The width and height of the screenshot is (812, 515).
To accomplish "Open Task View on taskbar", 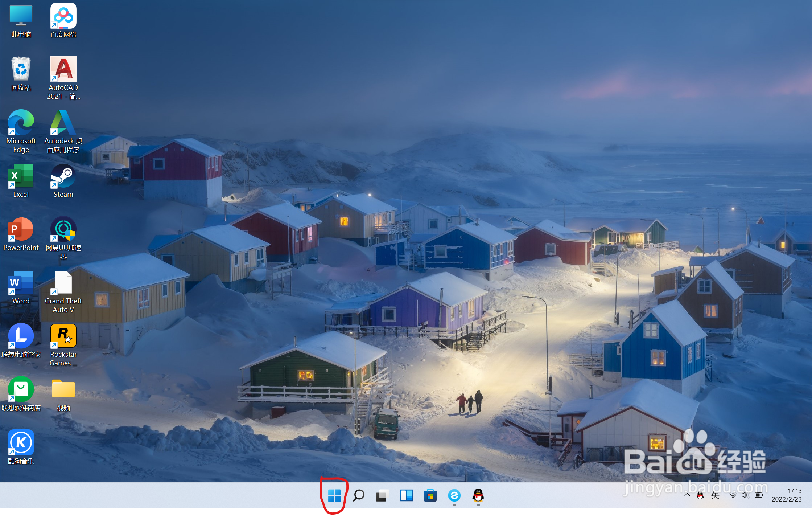I will [382, 495].
